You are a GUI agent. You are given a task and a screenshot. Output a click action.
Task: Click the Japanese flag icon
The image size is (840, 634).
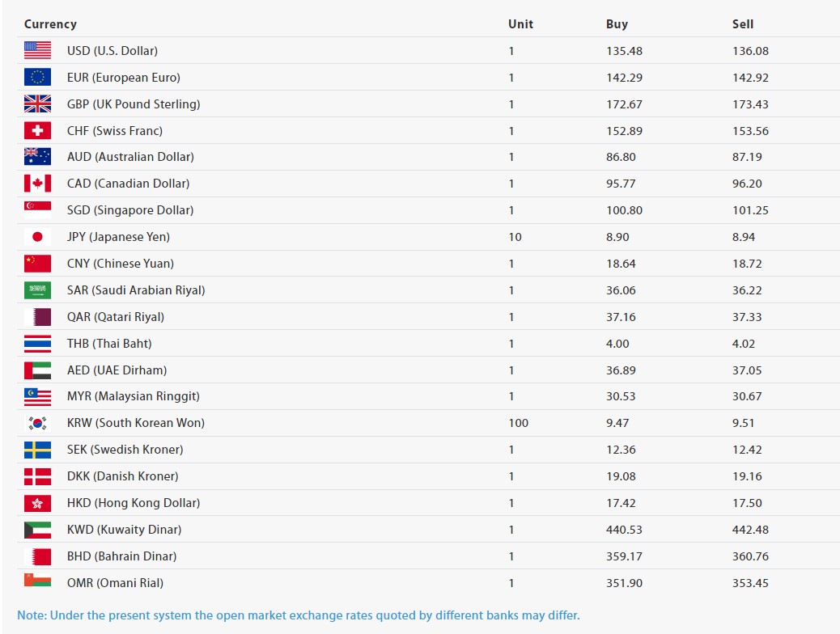37,237
